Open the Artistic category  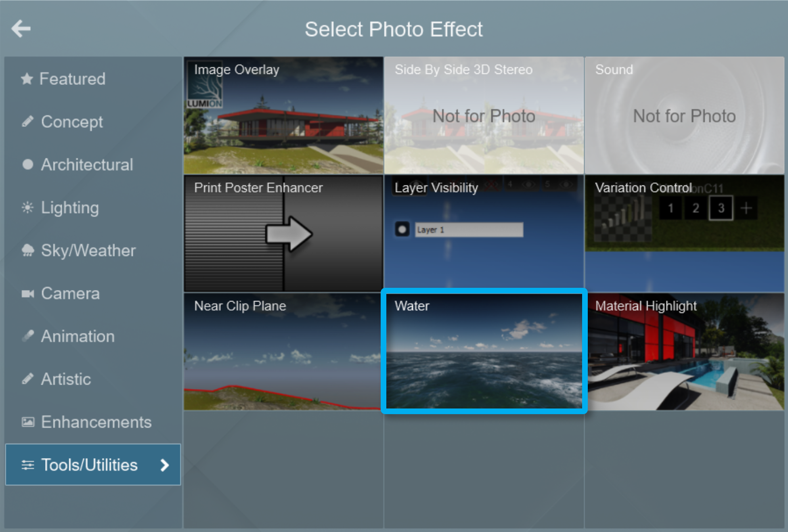click(66, 379)
